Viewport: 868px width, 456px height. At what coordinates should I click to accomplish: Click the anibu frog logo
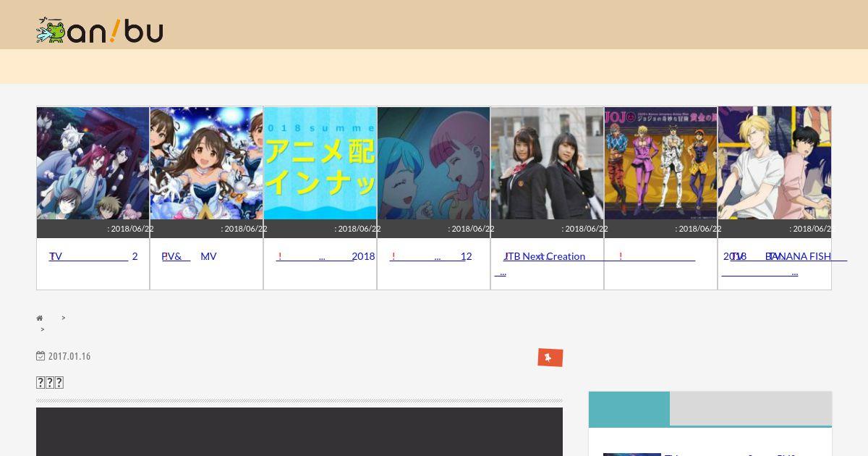coord(100,30)
